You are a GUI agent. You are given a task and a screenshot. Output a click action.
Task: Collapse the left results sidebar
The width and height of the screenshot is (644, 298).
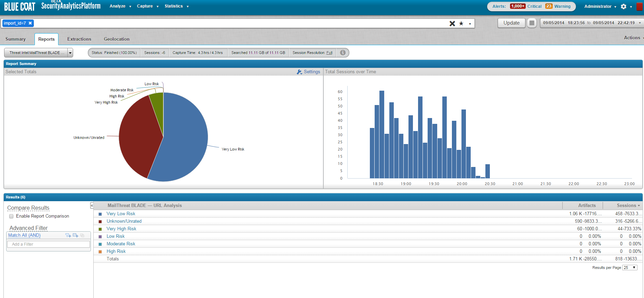coord(92,205)
